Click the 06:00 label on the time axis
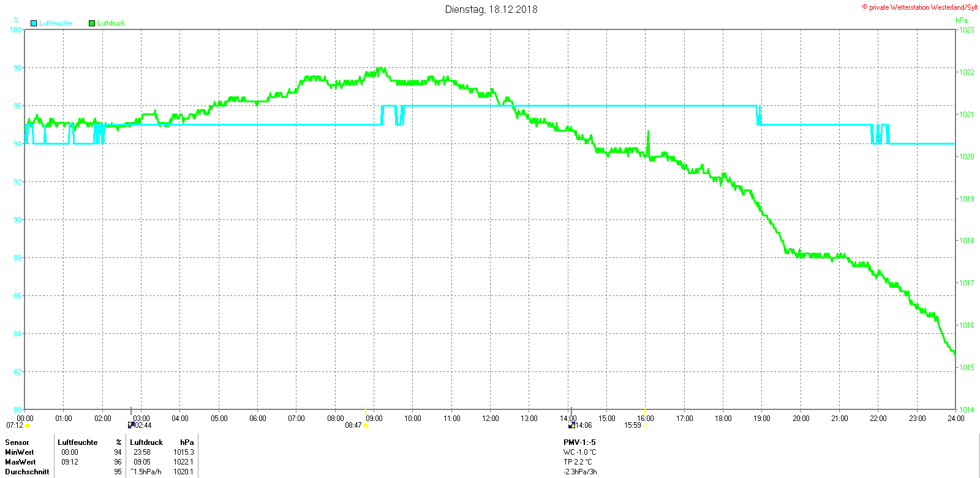Screen dimensions: 980x478 [258, 419]
